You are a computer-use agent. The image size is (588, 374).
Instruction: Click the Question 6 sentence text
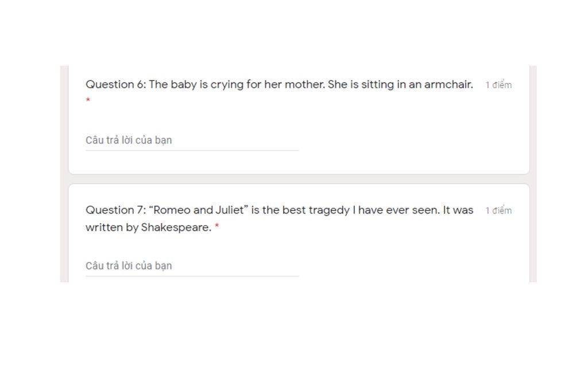[279, 85]
